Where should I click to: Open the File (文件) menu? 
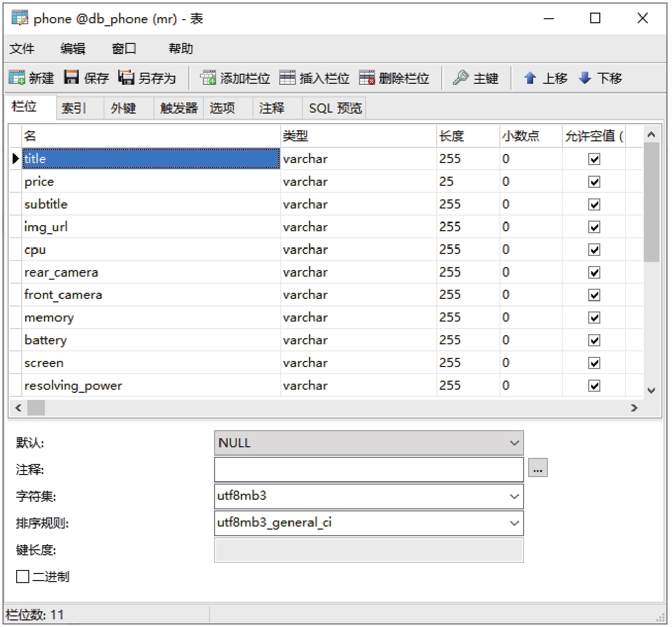pos(22,48)
